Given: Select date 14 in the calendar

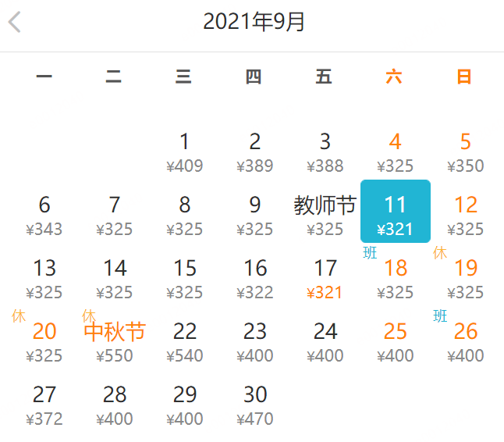Looking at the screenshot, I should (x=115, y=274).
